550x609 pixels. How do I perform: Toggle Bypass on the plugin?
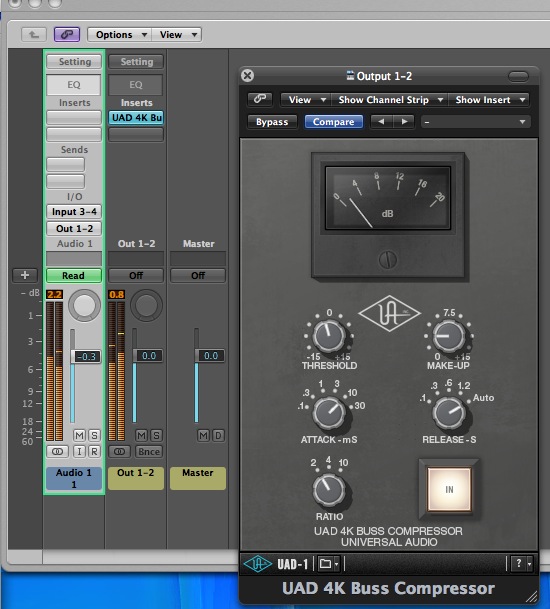coord(272,122)
